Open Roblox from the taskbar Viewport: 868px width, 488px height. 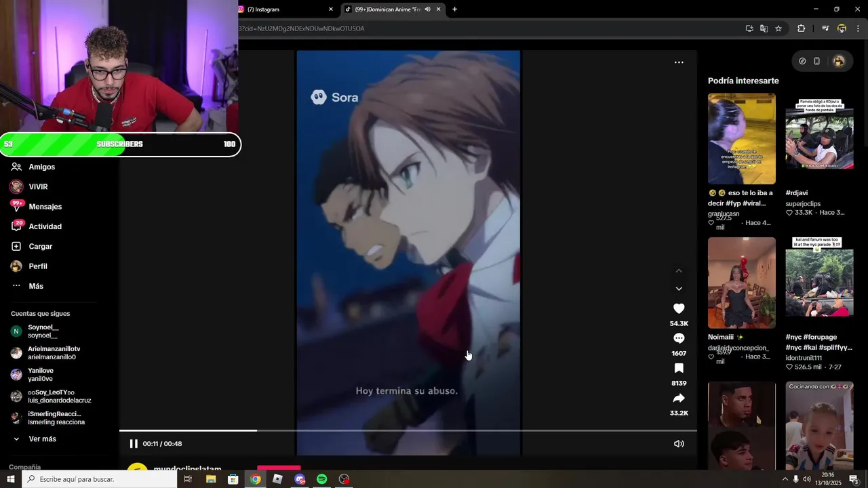[x=277, y=479]
